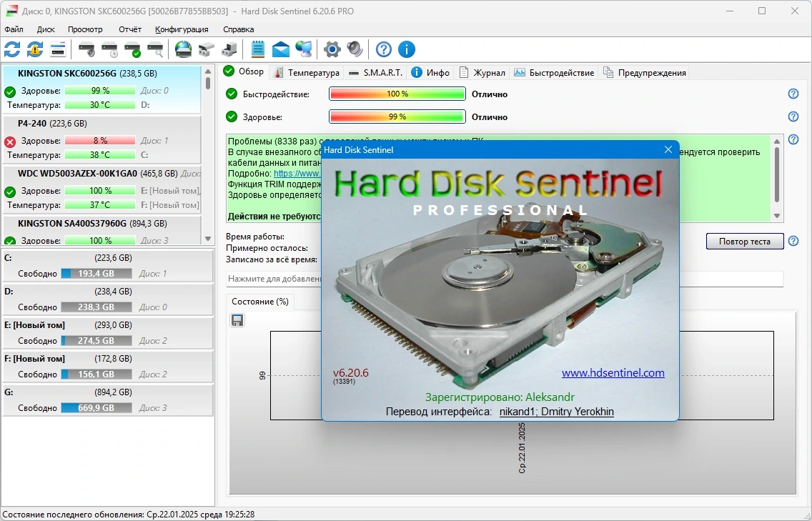The height and width of the screenshot is (521, 812).
Task: Click the disk with green checkmark icon
Action: (132, 50)
